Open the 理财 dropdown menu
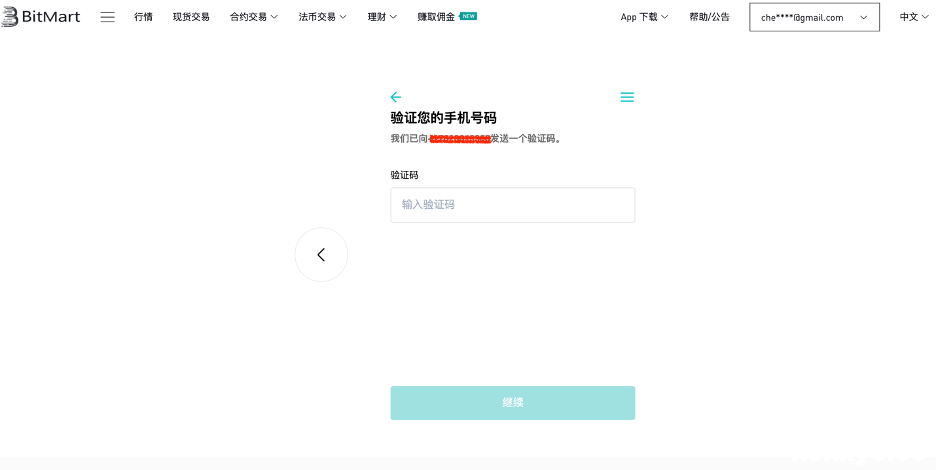The image size is (936, 470). tap(382, 17)
